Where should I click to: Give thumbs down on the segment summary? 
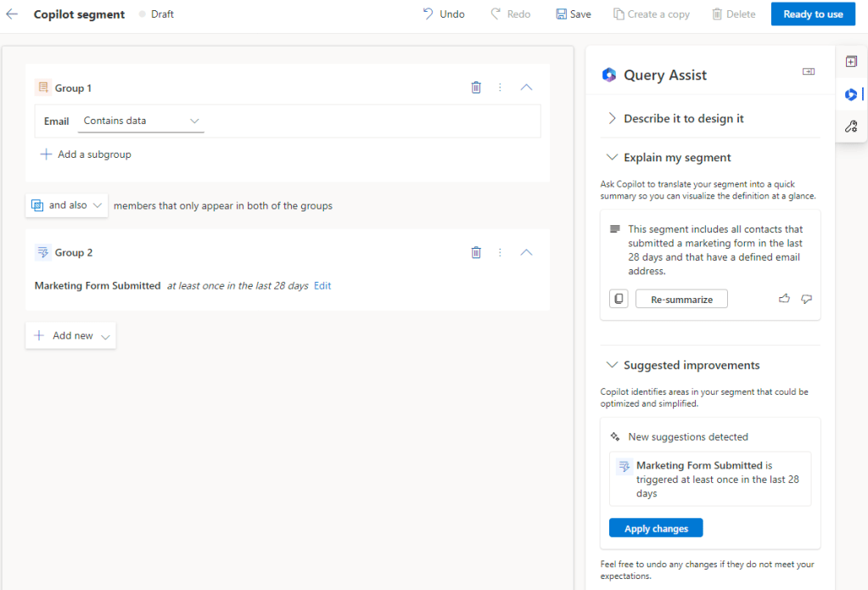806,299
